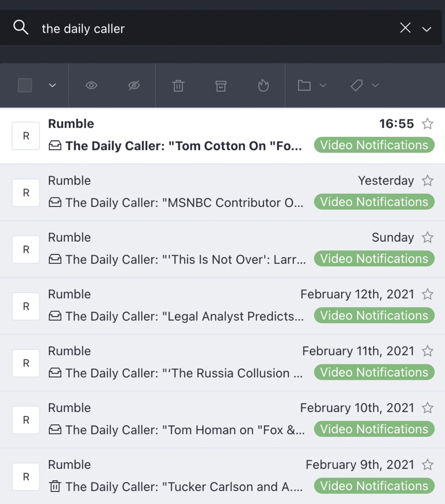Viewport: 445px width, 504px height.
Task: Star the Tom Cotton email
Action: click(427, 124)
